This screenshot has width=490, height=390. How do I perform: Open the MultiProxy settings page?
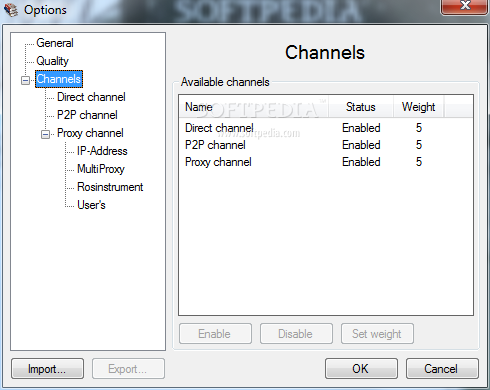pos(101,169)
